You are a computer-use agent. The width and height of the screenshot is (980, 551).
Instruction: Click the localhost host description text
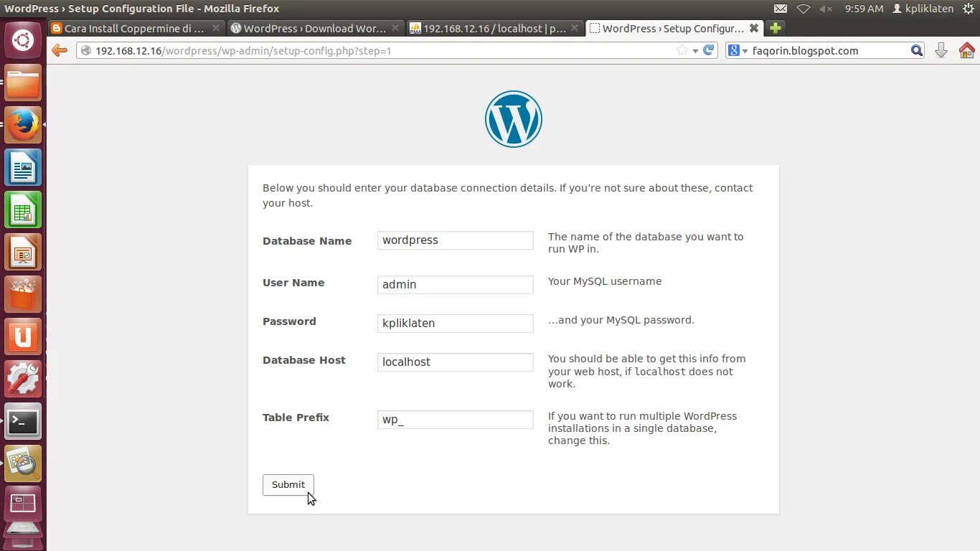point(647,371)
